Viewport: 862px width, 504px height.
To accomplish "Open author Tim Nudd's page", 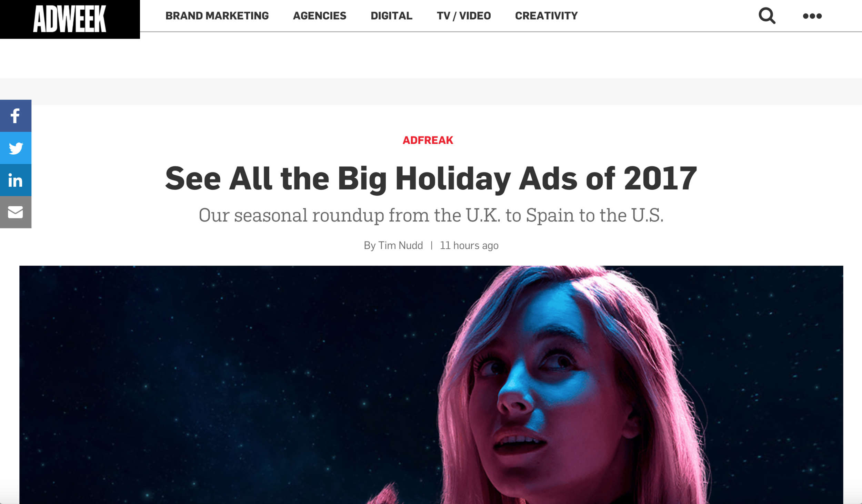I will [400, 245].
